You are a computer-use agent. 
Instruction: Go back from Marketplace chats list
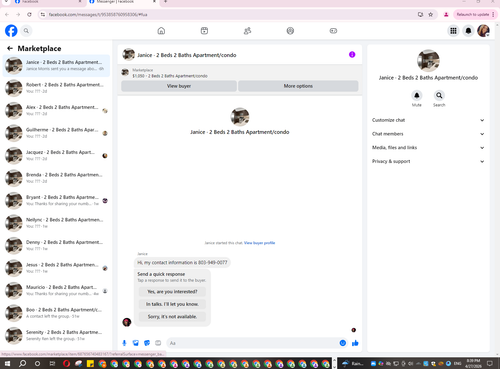(x=10, y=48)
